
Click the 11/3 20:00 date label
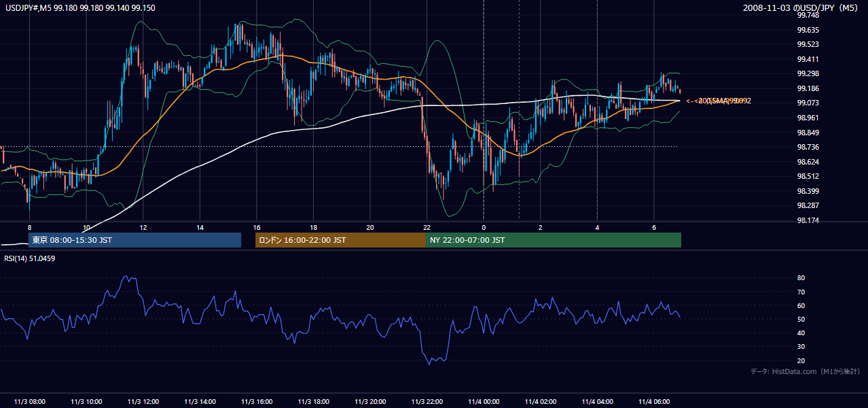pos(369,401)
